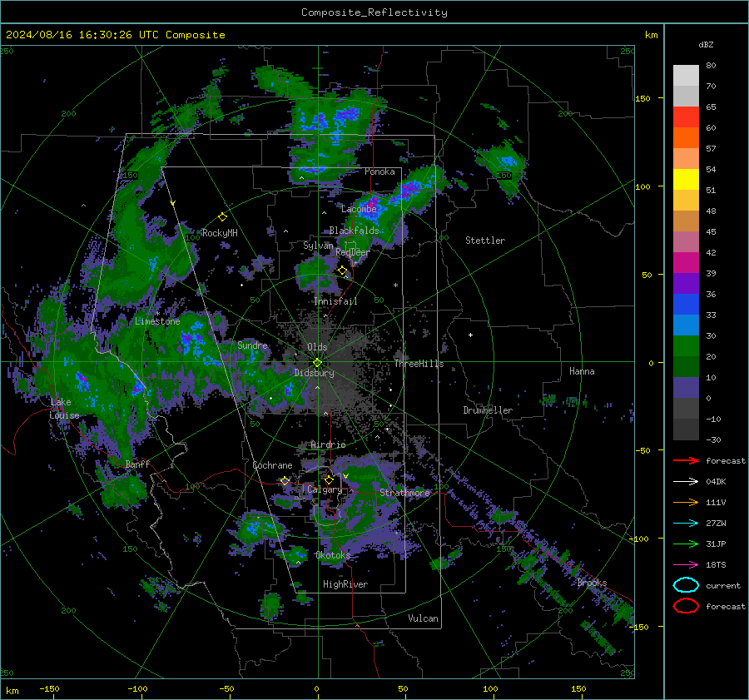Viewport: 749px width, 700px height.
Task: Click the ThreeHills label
Action: (419, 364)
